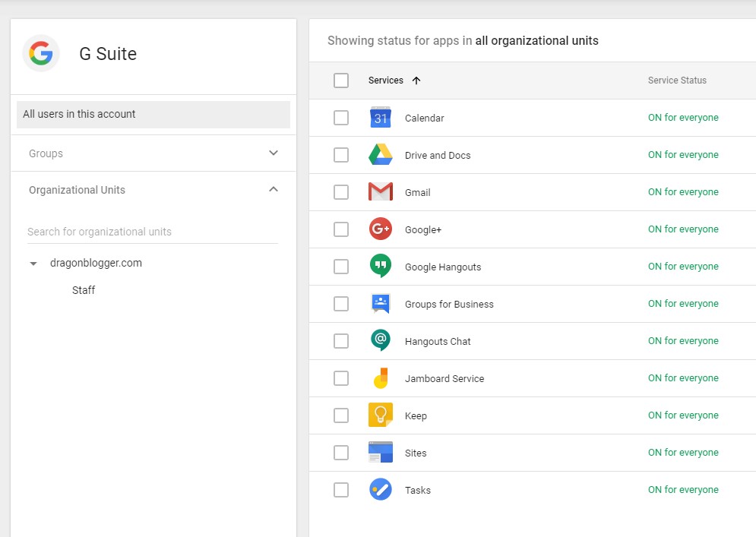Click the Calendar app icon
Image resolution: width=756 pixels, height=537 pixels.
click(x=381, y=117)
